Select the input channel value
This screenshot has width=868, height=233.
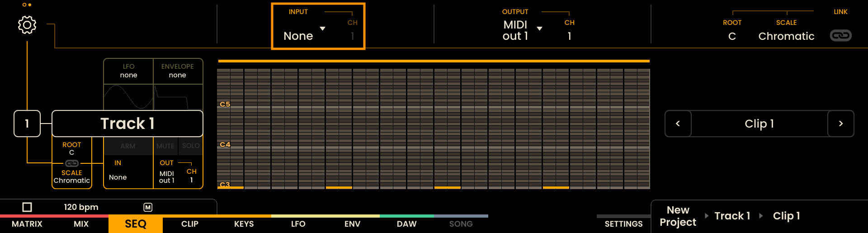pos(353,36)
